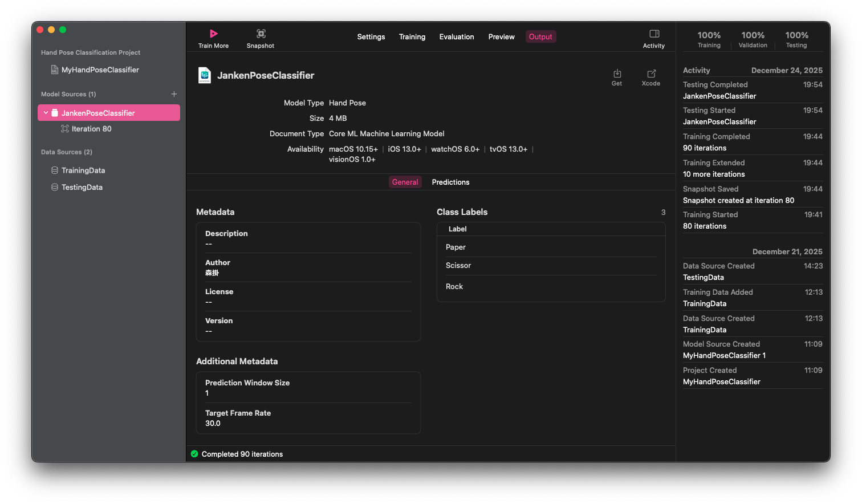The width and height of the screenshot is (862, 504).
Task: Click the Model Sources (1) header
Action: coord(68,94)
